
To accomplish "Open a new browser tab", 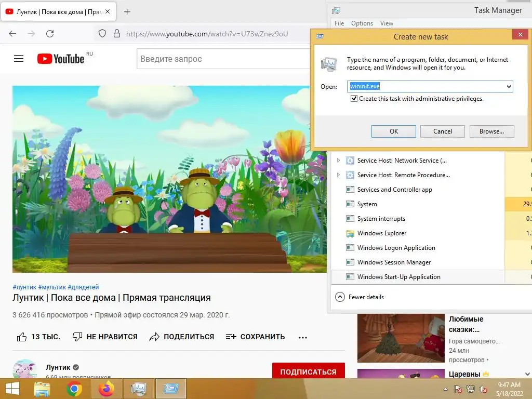I will [x=127, y=12].
